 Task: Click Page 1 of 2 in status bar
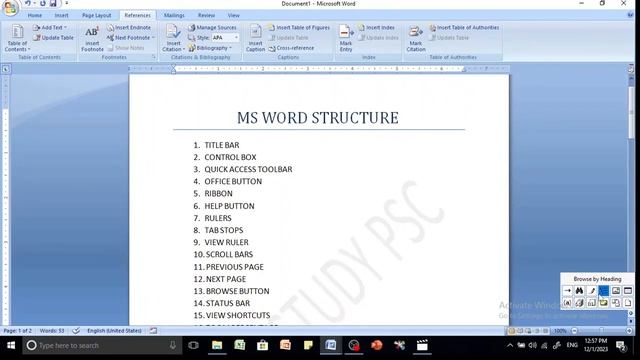(x=18, y=331)
